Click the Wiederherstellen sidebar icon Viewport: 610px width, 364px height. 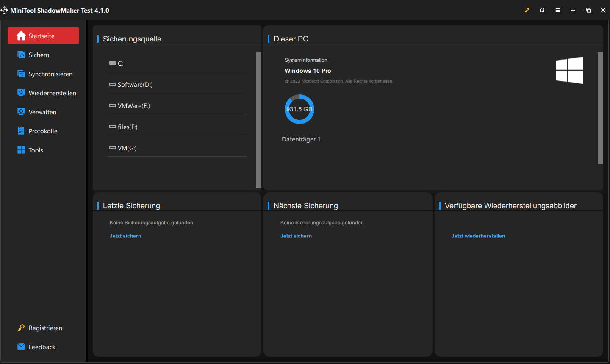tap(21, 93)
